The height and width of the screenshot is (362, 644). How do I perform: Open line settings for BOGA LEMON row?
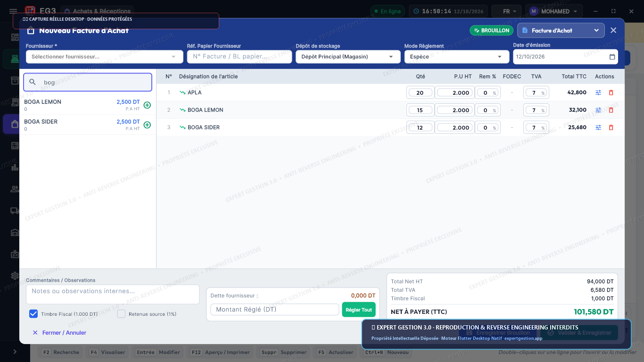598,110
